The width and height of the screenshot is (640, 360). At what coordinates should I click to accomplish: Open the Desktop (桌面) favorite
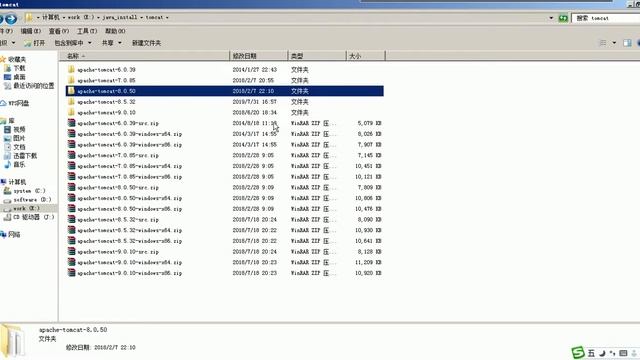15,77
